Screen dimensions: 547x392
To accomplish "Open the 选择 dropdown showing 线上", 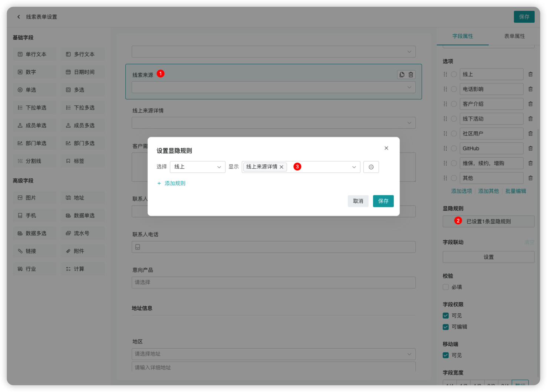I will [x=197, y=167].
